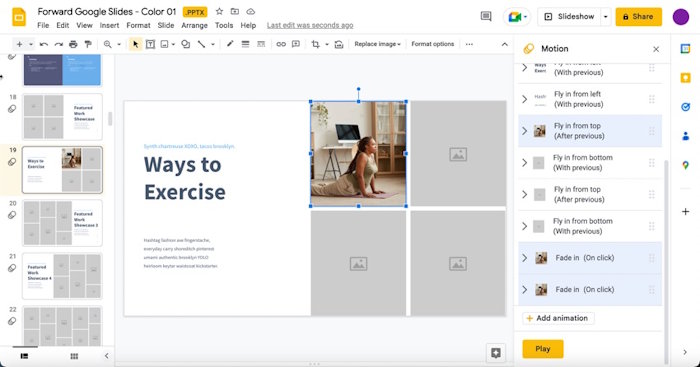Open the three-dot More toolbar options
Viewport: 700px width, 367px height.
click(x=469, y=44)
